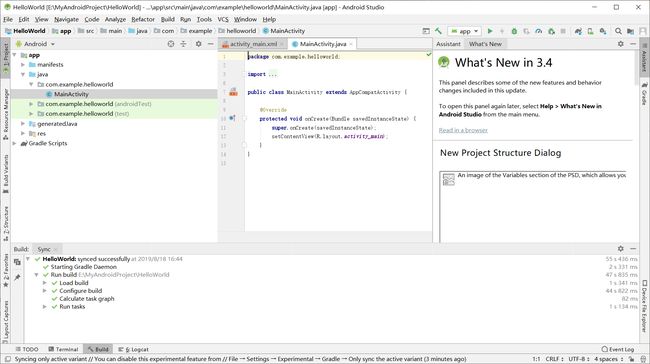The height and width of the screenshot is (364, 650).
Task: Click Scroll from Source target icon in Project panel
Action: tap(171, 44)
